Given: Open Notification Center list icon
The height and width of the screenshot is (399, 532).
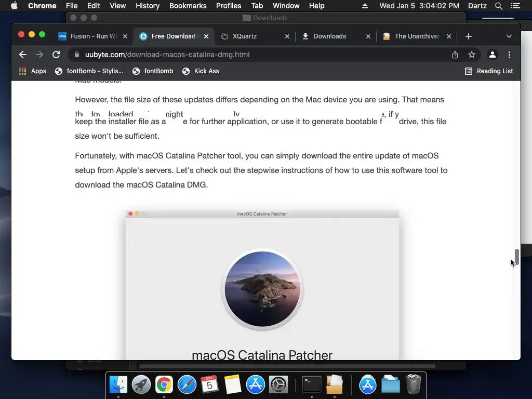Looking at the screenshot, I should point(515,6).
